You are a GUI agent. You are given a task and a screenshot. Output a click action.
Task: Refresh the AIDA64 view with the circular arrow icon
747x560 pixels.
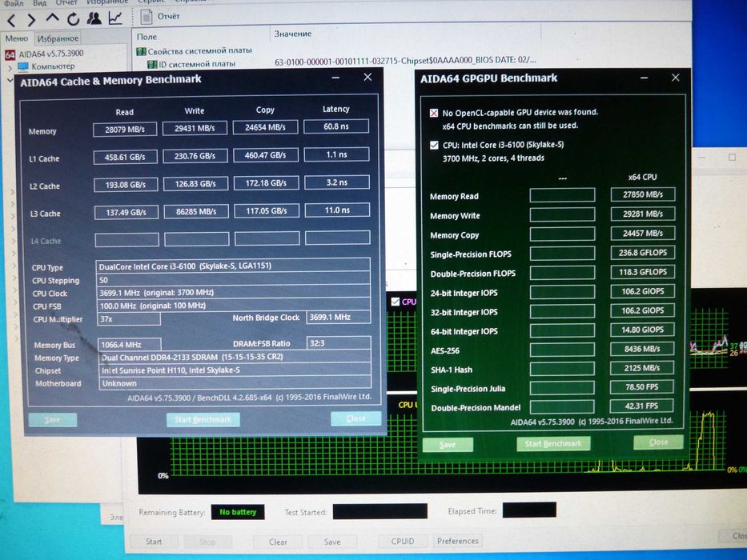point(73,19)
